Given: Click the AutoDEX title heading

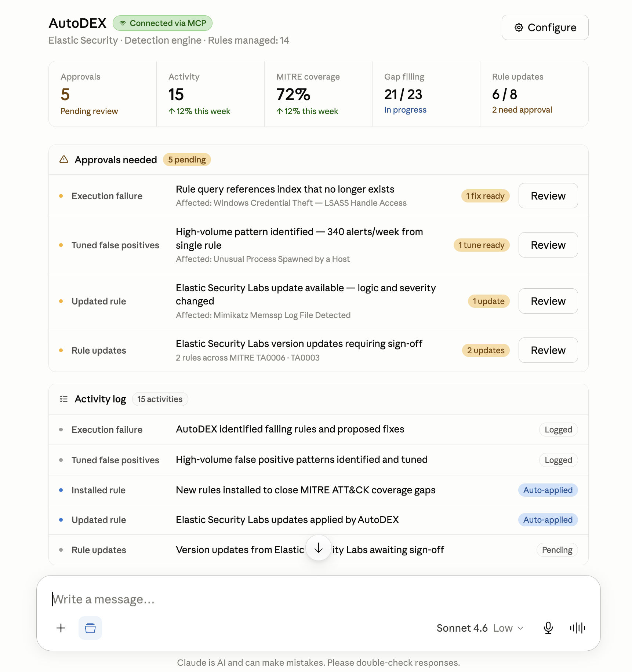Looking at the screenshot, I should [x=78, y=23].
